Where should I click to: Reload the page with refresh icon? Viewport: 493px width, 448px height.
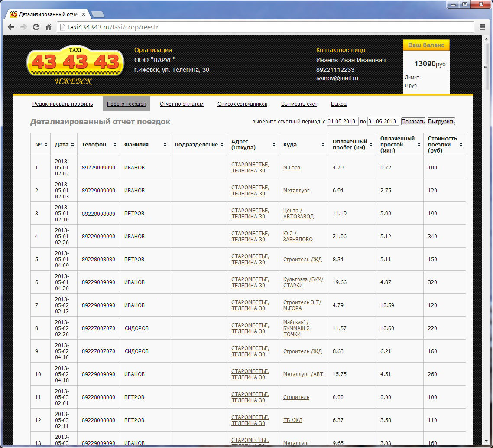[36, 27]
